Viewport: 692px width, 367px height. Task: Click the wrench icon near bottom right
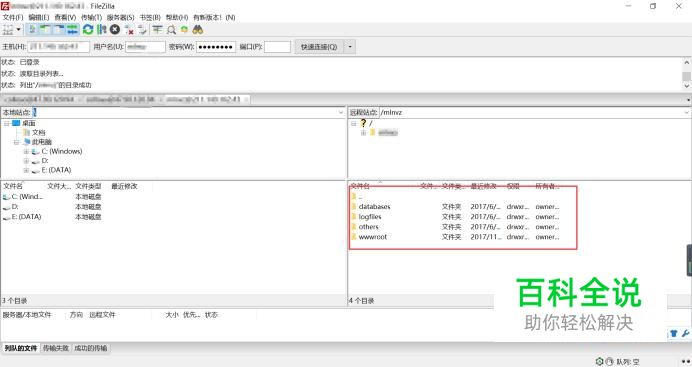(x=685, y=333)
